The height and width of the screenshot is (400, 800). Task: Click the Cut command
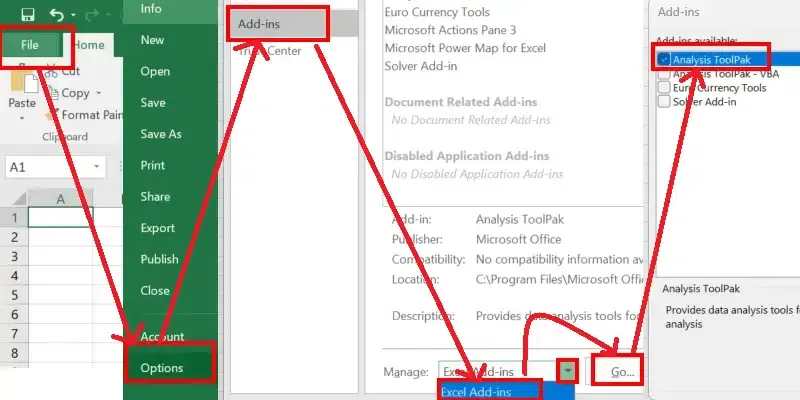point(63,71)
